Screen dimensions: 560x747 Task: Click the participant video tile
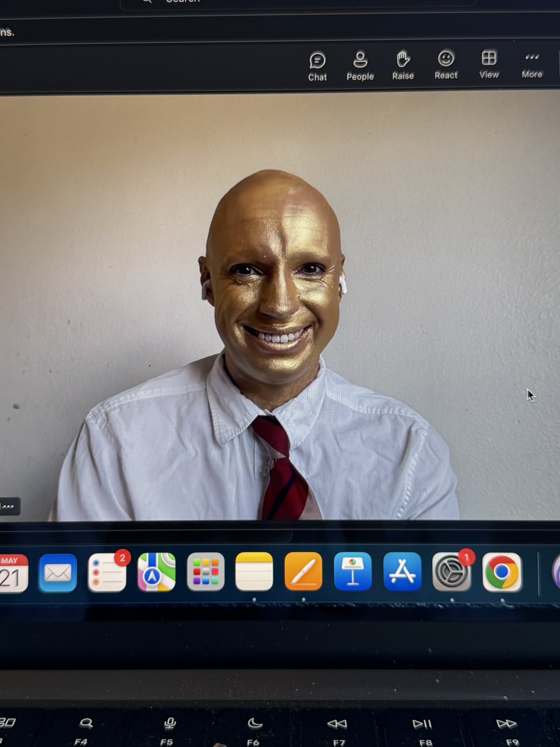point(280,307)
